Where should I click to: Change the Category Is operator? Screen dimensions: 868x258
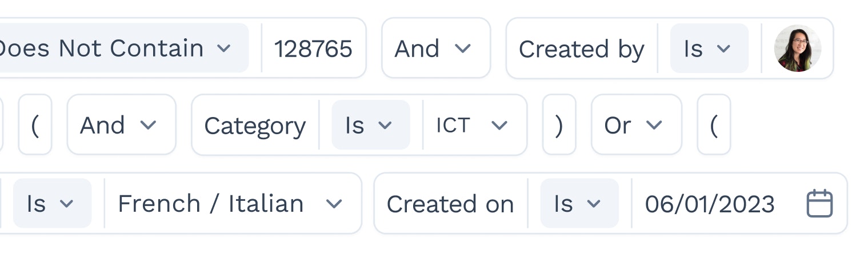coord(371,125)
